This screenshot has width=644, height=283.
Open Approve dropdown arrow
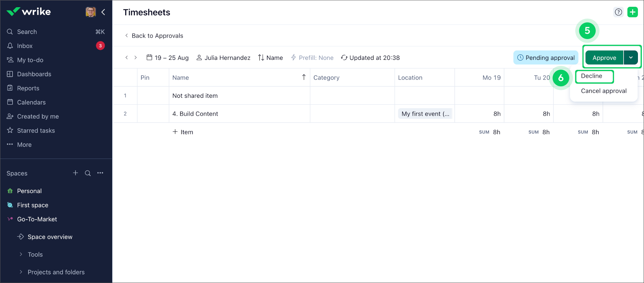pyautogui.click(x=631, y=58)
